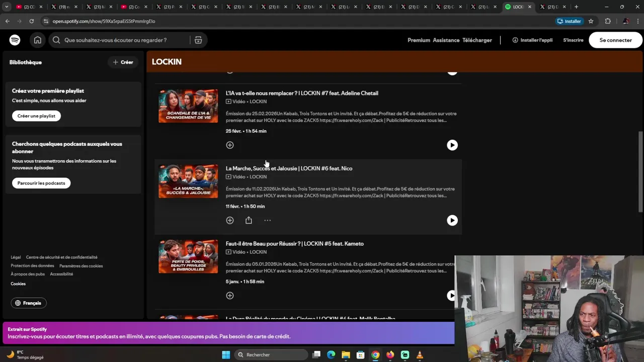Open more options for LOCKIN #6
The width and height of the screenshot is (644, 362).
[x=268, y=220]
